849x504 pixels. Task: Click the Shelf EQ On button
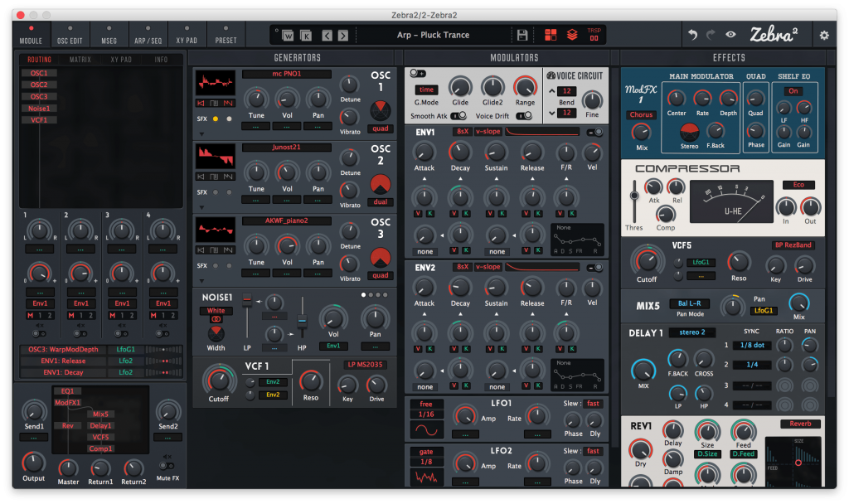tap(793, 91)
